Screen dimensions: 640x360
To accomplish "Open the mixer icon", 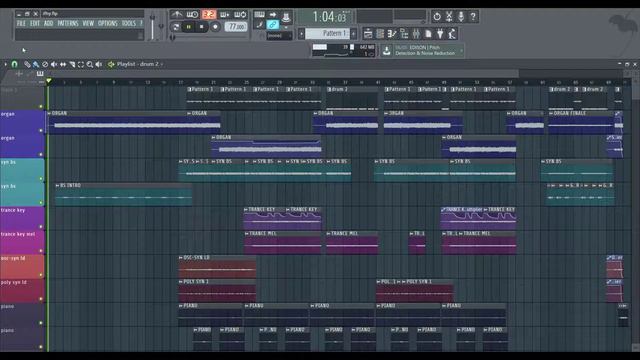I will click(x=416, y=33).
